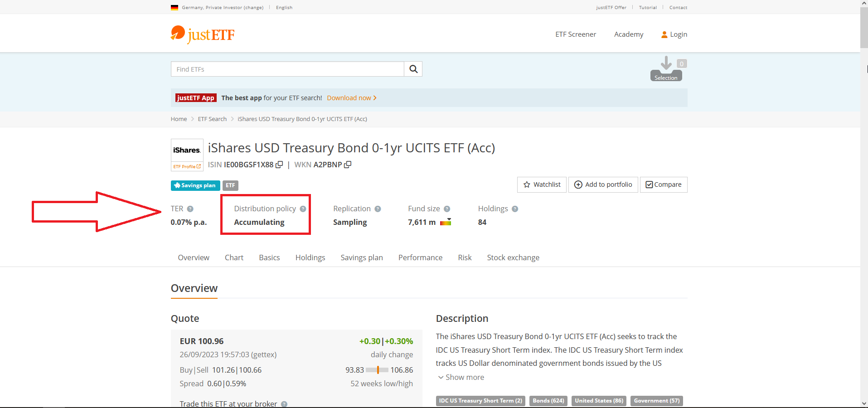The width and height of the screenshot is (868, 408).
Task: Click the Savings plan badge
Action: pos(195,185)
